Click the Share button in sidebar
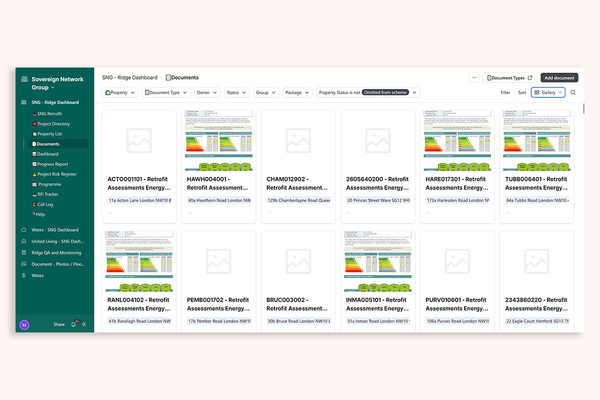This screenshot has width=600, height=400. (x=59, y=324)
